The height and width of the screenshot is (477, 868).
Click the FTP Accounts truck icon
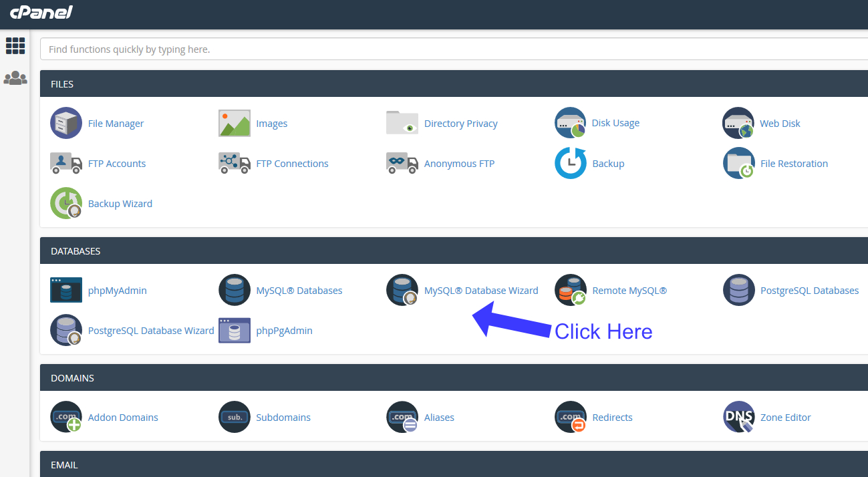66,163
